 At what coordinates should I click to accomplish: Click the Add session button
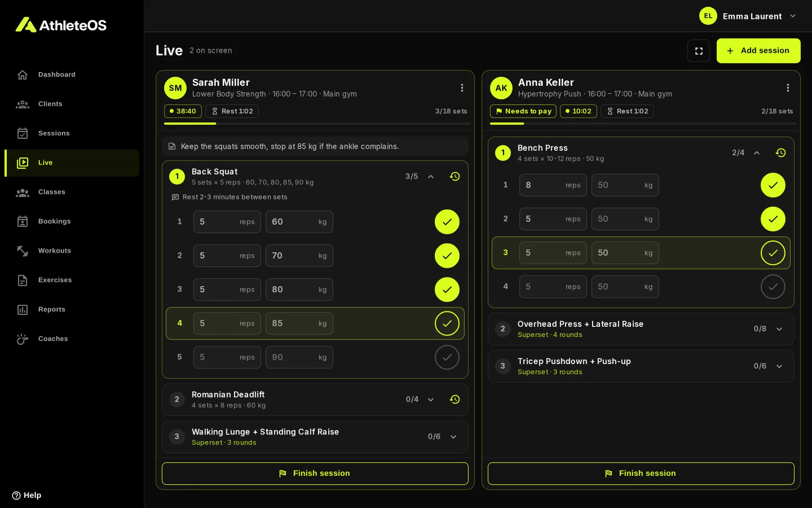pos(758,51)
